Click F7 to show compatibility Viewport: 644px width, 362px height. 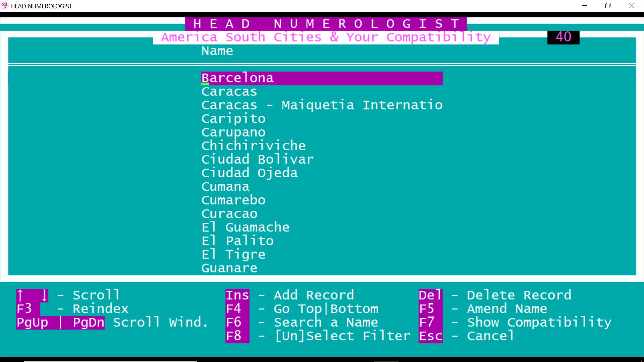point(431,322)
